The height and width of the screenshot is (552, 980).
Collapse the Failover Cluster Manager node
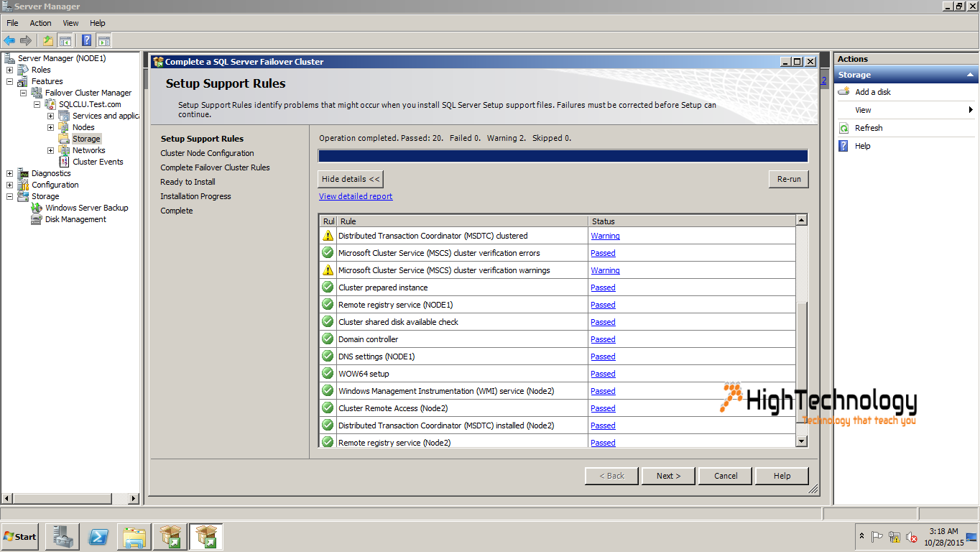click(x=23, y=93)
